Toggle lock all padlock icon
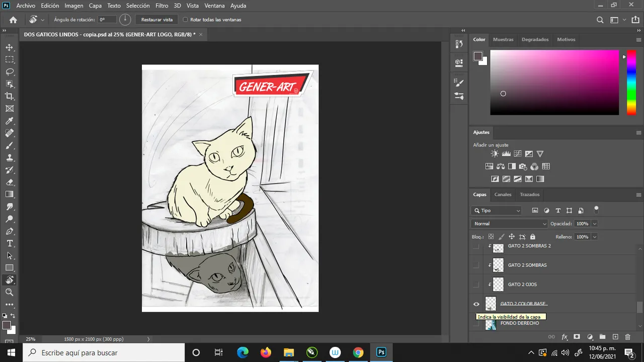The width and height of the screenshot is (644, 362). coord(533,237)
